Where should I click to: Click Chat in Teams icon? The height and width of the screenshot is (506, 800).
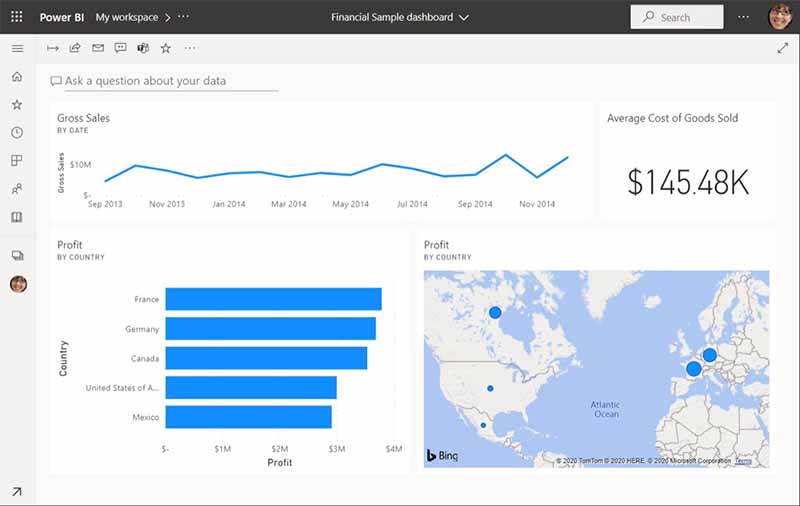(x=143, y=48)
